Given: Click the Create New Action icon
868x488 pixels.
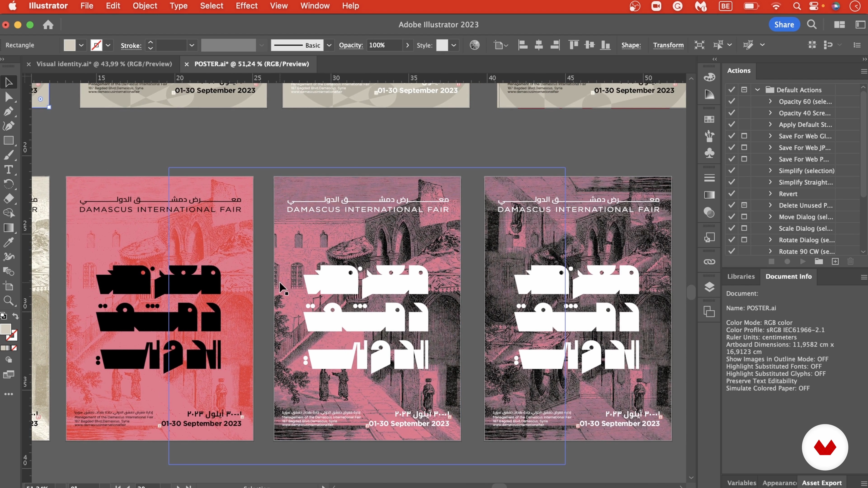Looking at the screenshot, I should [835, 262].
